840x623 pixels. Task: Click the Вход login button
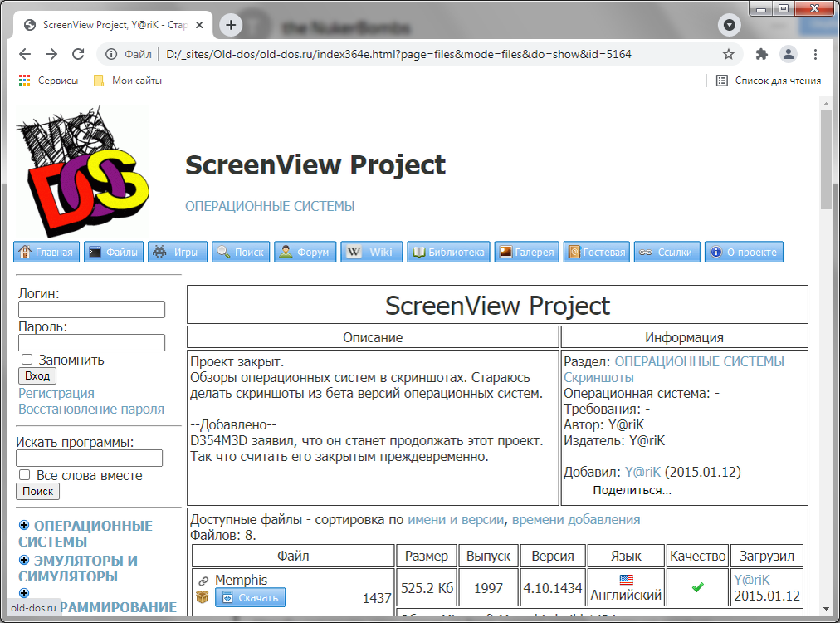point(37,375)
